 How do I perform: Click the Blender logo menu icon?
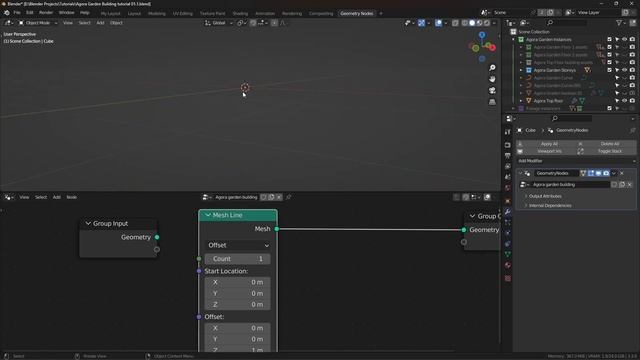coord(7,13)
